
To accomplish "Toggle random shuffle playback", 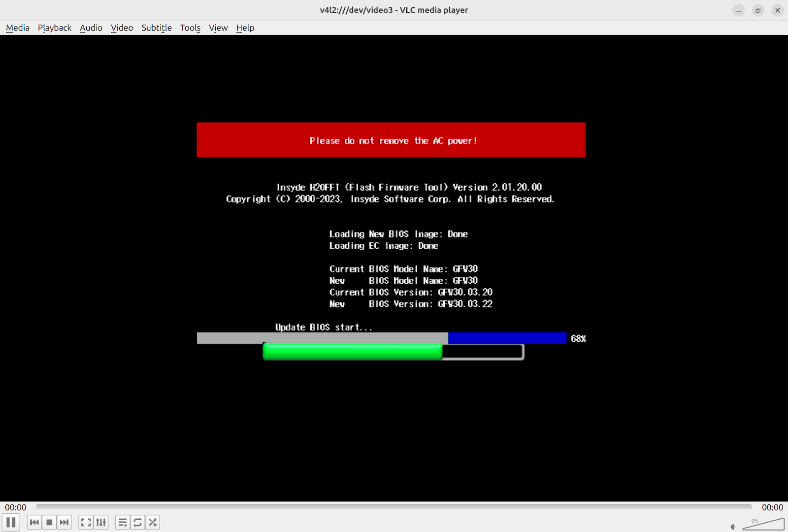I will [153, 522].
